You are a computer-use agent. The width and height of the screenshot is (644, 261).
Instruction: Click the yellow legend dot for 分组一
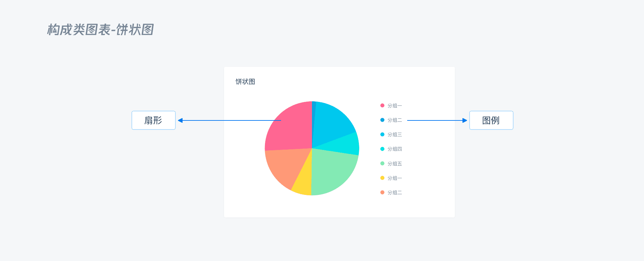(382, 178)
